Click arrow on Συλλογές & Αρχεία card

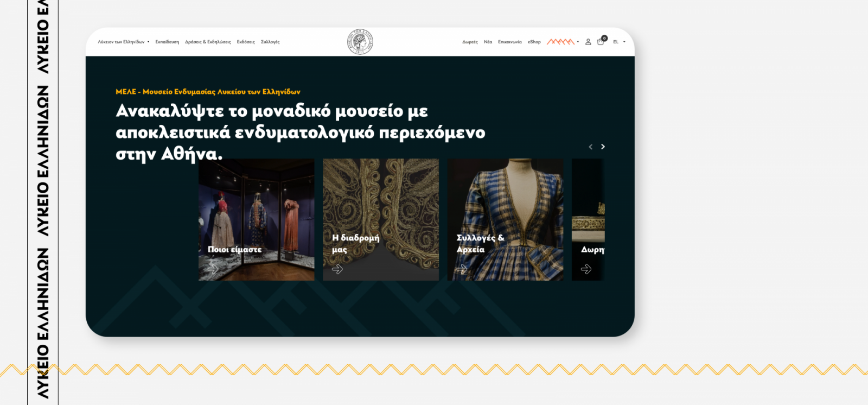462,269
